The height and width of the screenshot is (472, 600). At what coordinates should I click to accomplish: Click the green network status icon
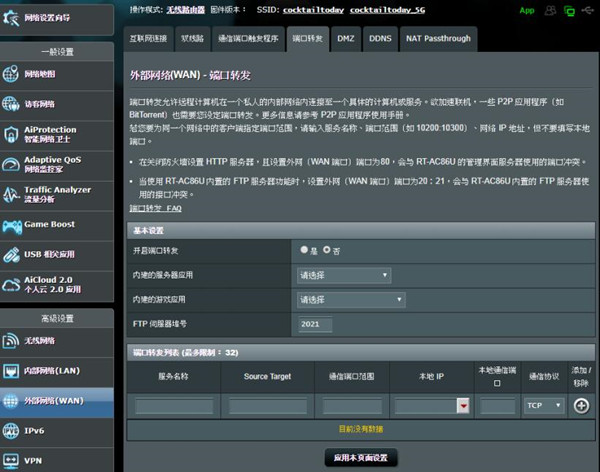pos(569,11)
